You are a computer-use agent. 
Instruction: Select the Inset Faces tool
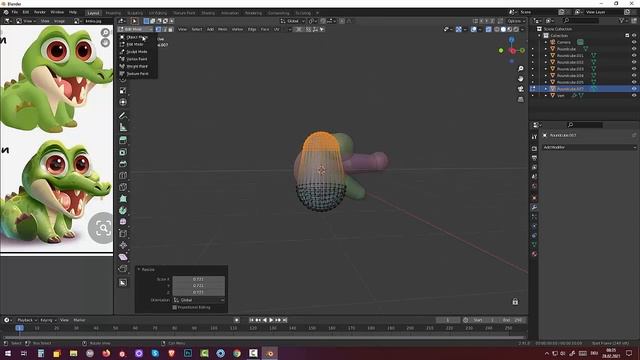coord(123,152)
